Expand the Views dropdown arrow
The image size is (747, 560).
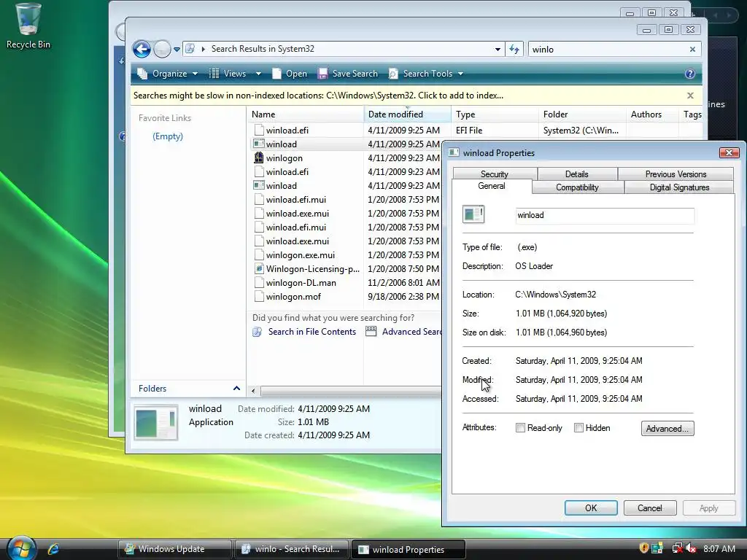[258, 74]
